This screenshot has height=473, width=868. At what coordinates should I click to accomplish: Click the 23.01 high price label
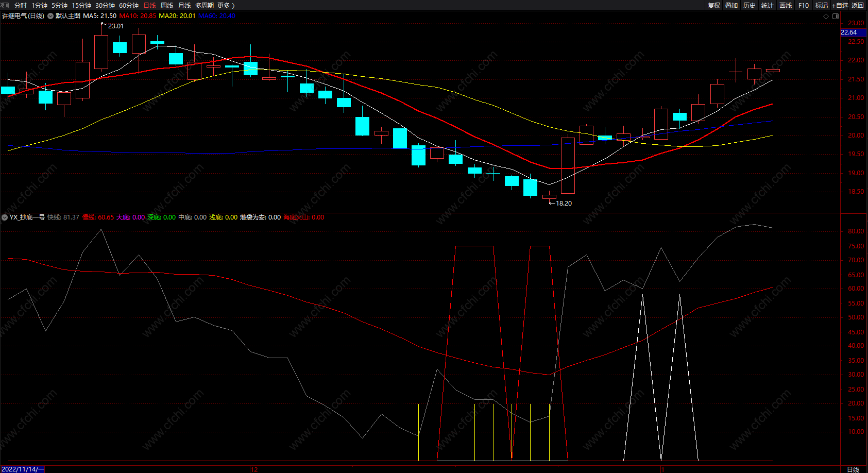(x=116, y=26)
